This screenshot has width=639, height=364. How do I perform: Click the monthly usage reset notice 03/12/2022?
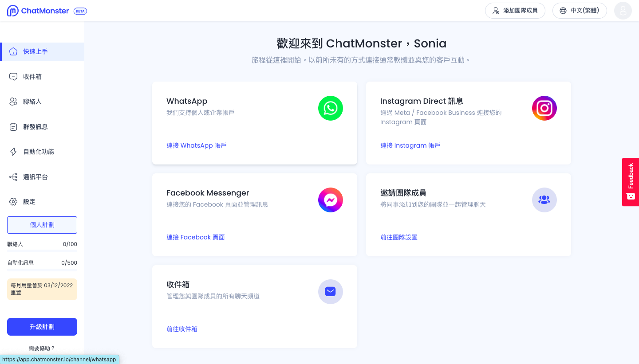tap(42, 289)
